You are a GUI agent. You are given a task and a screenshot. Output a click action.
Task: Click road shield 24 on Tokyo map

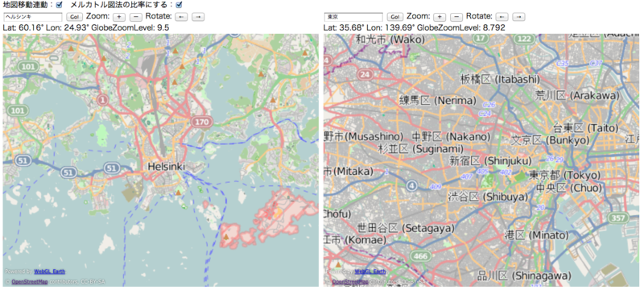[365, 74]
